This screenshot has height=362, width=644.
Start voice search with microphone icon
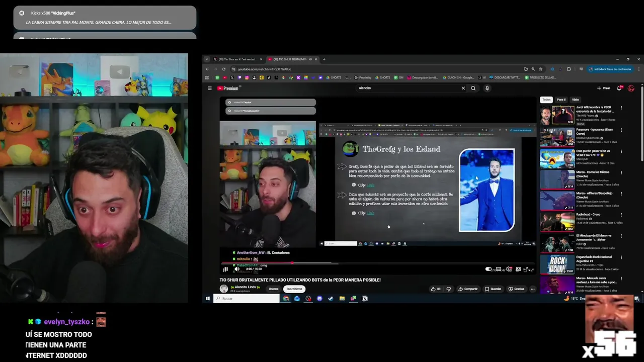(x=487, y=88)
